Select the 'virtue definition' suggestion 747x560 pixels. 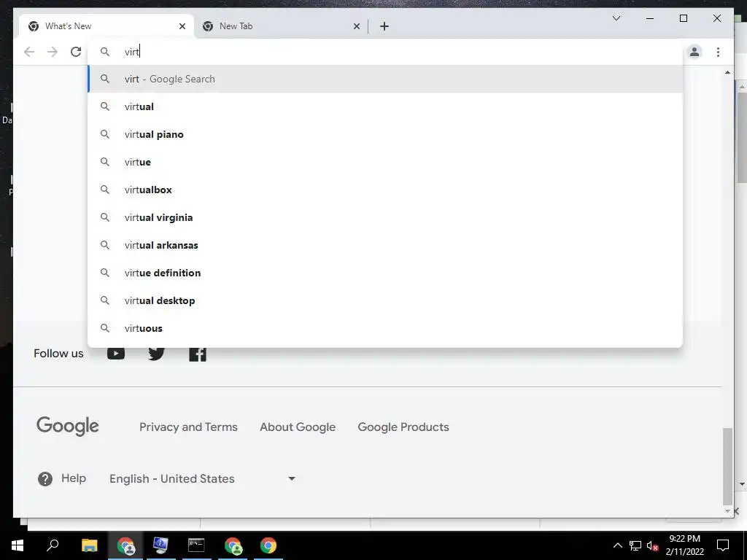pyautogui.click(x=385, y=273)
